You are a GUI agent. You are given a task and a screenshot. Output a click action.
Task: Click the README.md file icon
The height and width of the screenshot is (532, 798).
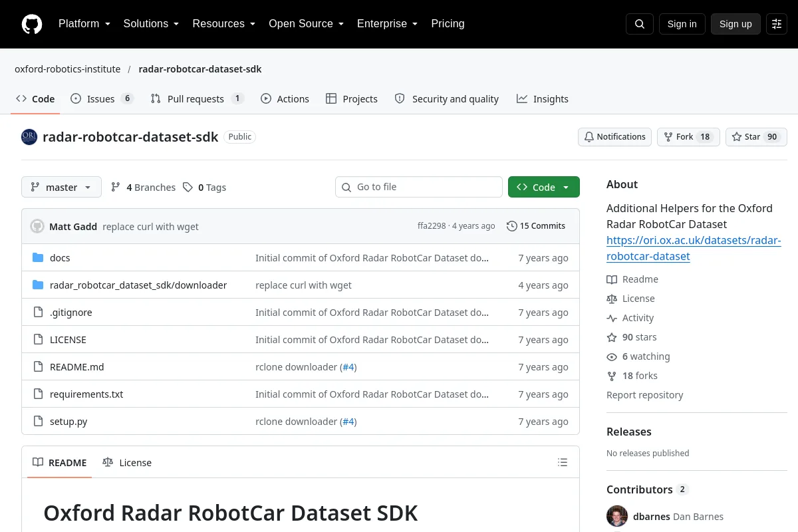click(x=38, y=367)
